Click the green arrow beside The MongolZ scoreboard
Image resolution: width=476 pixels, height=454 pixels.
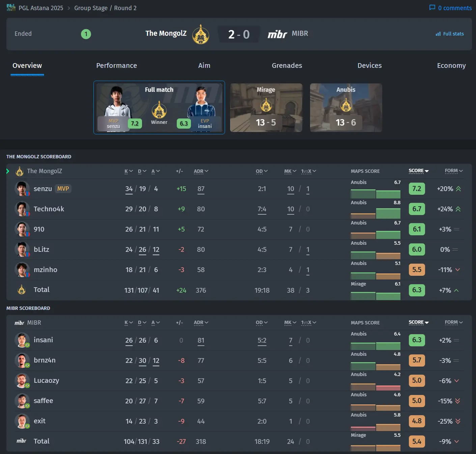coord(8,171)
